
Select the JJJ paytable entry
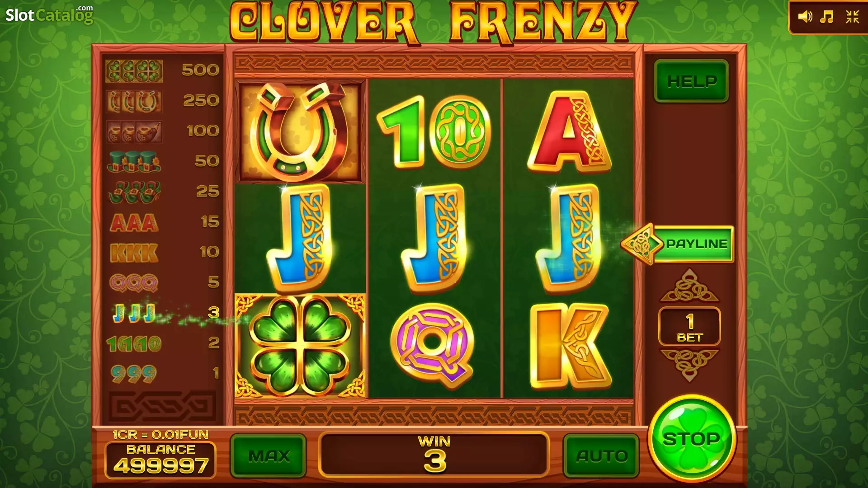[x=163, y=313]
